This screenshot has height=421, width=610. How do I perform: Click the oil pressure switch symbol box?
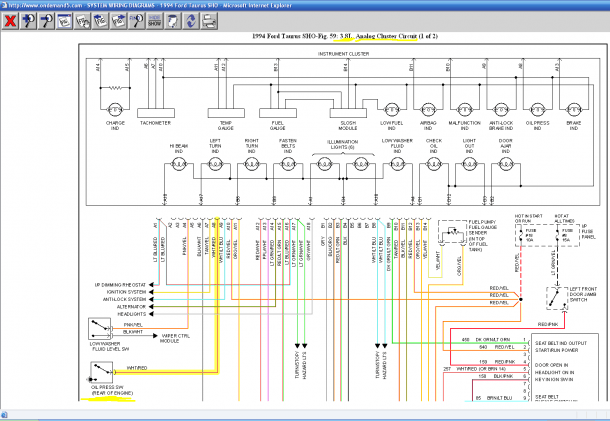(102, 372)
